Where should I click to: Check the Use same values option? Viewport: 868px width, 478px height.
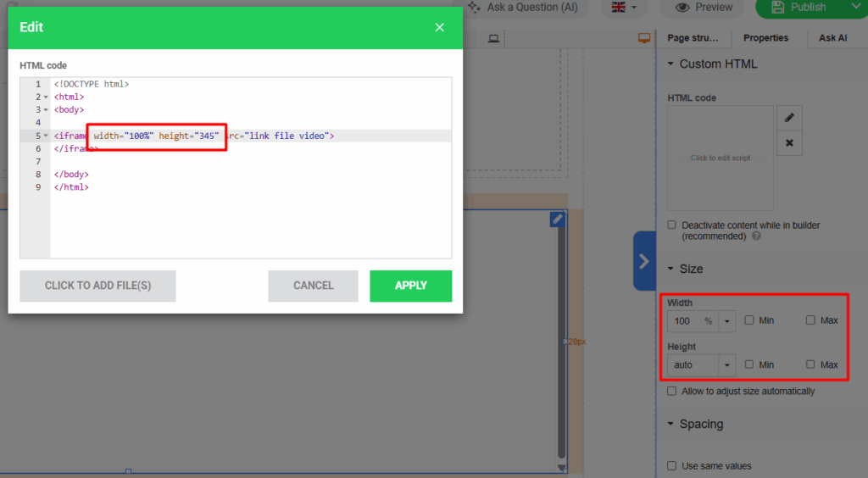(x=671, y=465)
